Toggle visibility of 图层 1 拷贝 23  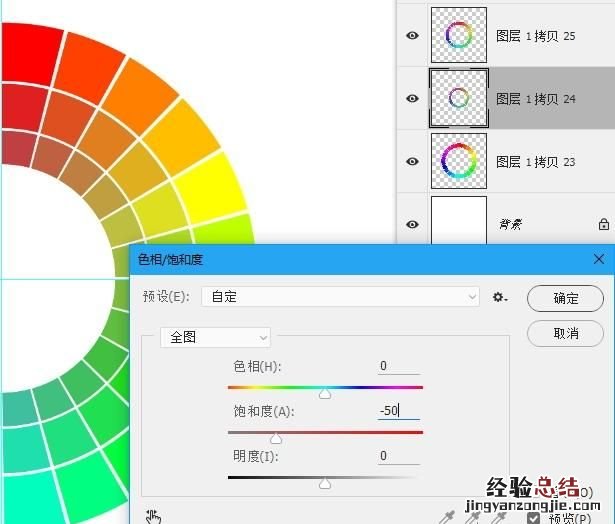tap(412, 161)
